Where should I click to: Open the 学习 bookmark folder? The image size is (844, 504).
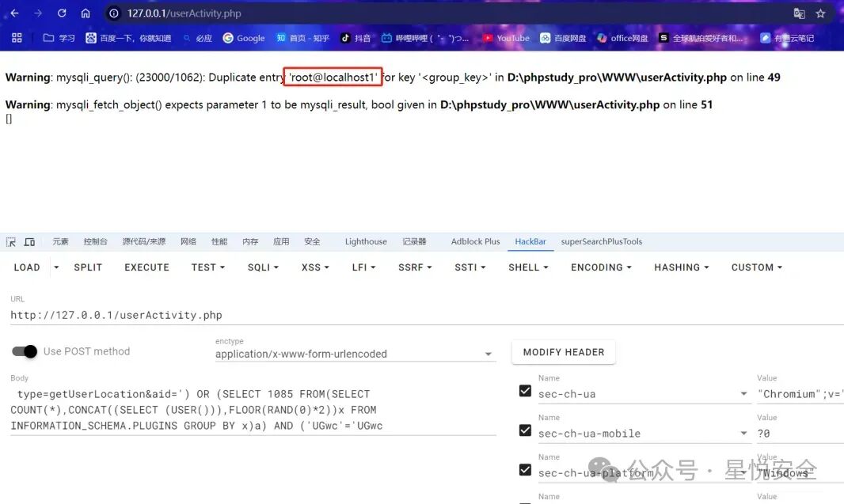(x=59, y=38)
